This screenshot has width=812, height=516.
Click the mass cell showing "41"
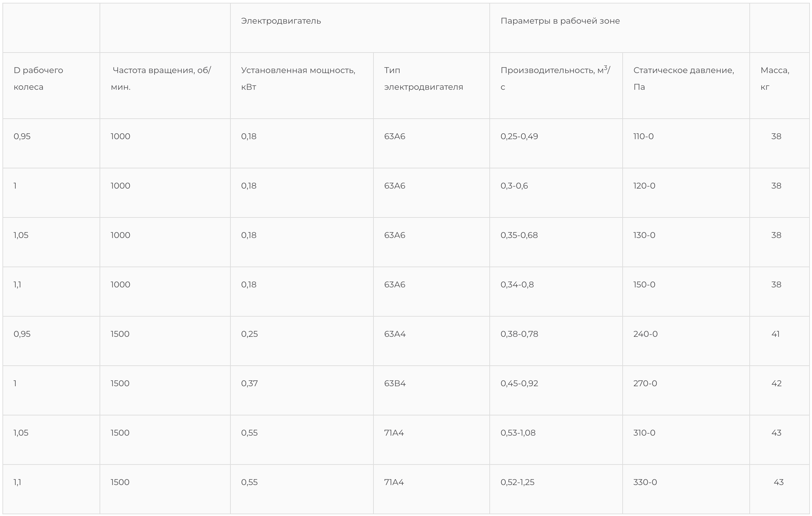tap(775, 334)
